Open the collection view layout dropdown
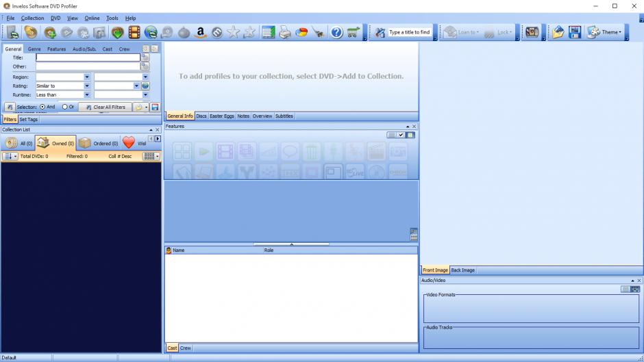Screen dimensions: 644x362 [x=151, y=157]
